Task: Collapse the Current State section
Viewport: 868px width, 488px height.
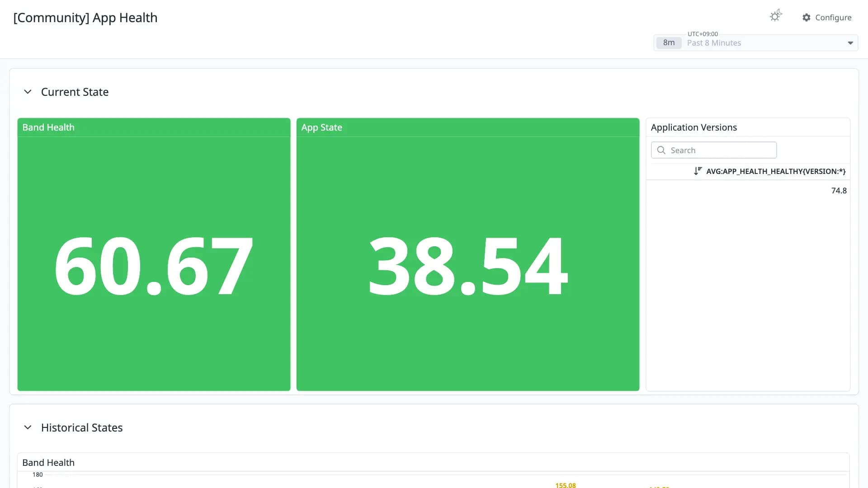Action: (x=28, y=92)
